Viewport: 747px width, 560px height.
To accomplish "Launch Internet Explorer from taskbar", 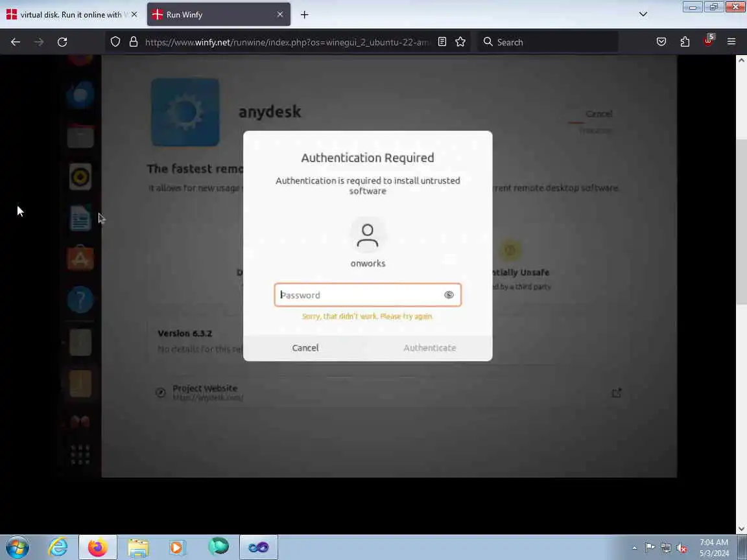I will click(58, 548).
